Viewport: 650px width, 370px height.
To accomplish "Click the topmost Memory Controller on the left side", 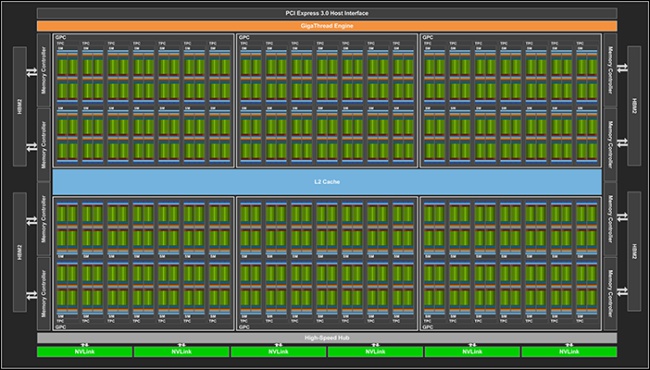I will point(44,70).
